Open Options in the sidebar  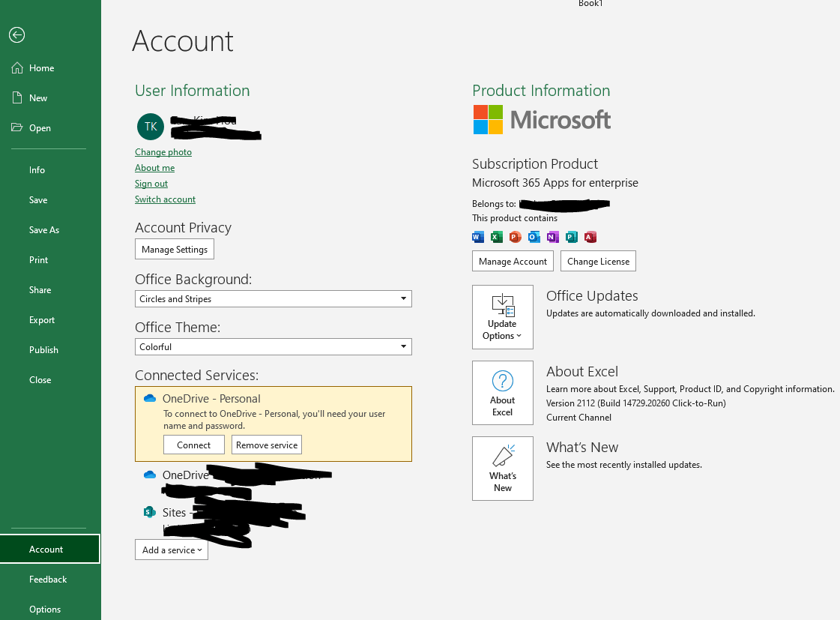pyautogui.click(x=45, y=610)
